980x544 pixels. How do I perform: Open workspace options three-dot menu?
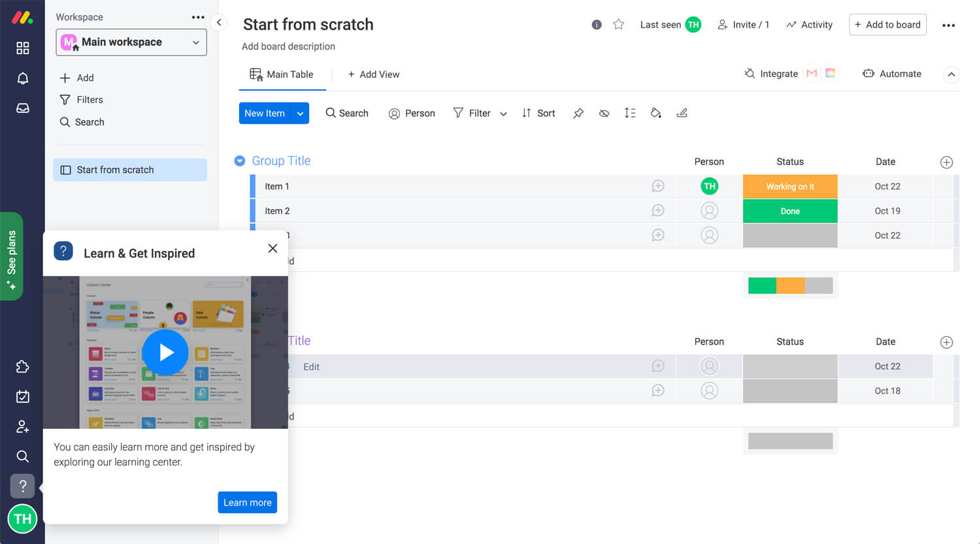point(198,17)
